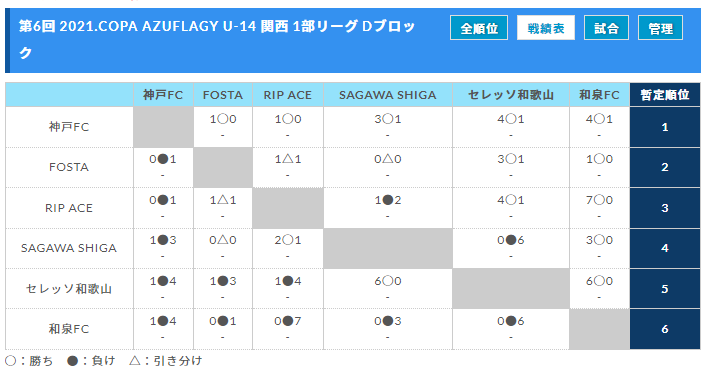This screenshot has height=370, width=710.
Task: Click rank 1 cell for 神戸FC
Action: (x=665, y=127)
